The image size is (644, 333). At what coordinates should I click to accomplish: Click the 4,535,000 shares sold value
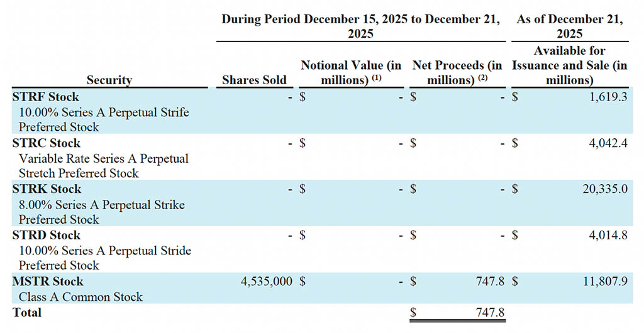point(267,281)
